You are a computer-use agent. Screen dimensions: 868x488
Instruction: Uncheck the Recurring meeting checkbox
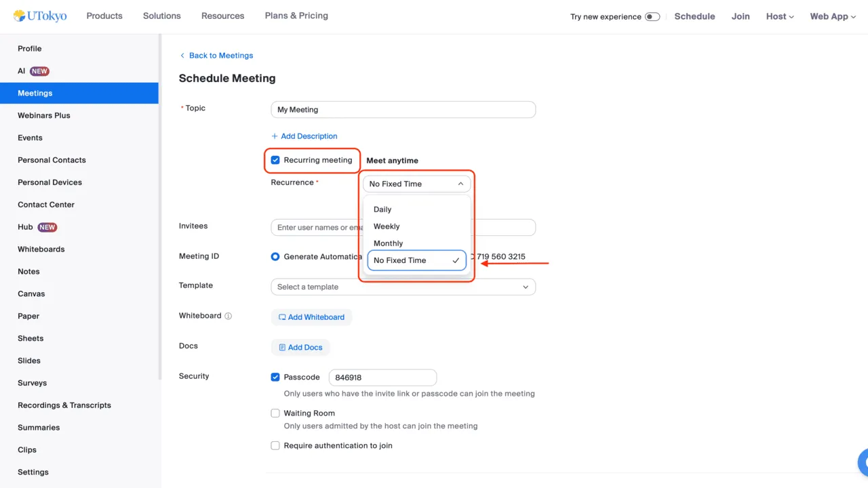(x=275, y=160)
